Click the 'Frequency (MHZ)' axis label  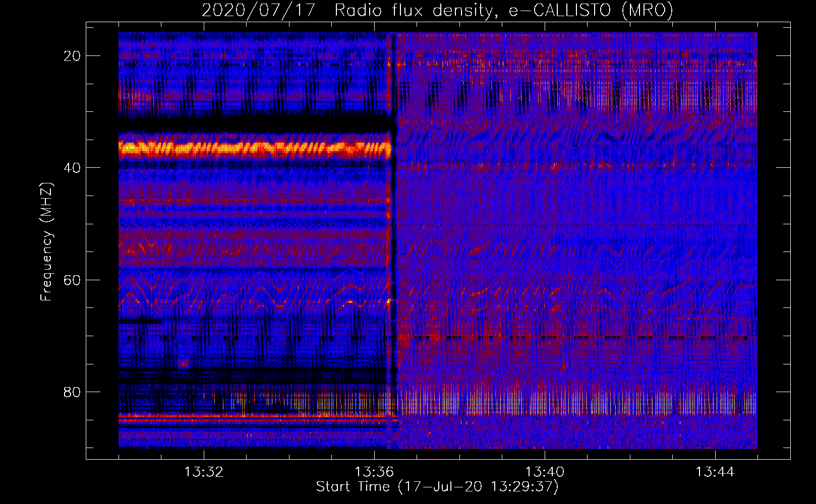pyautogui.click(x=46, y=241)
